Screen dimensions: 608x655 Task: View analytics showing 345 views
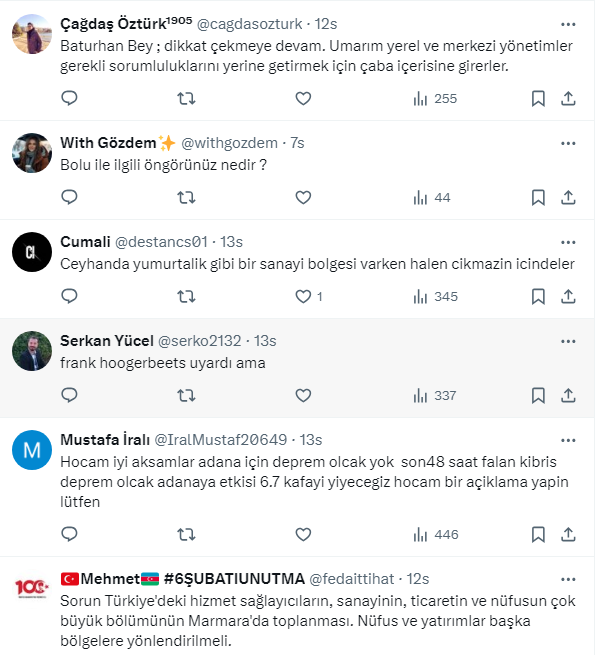(x=435, y=296)
